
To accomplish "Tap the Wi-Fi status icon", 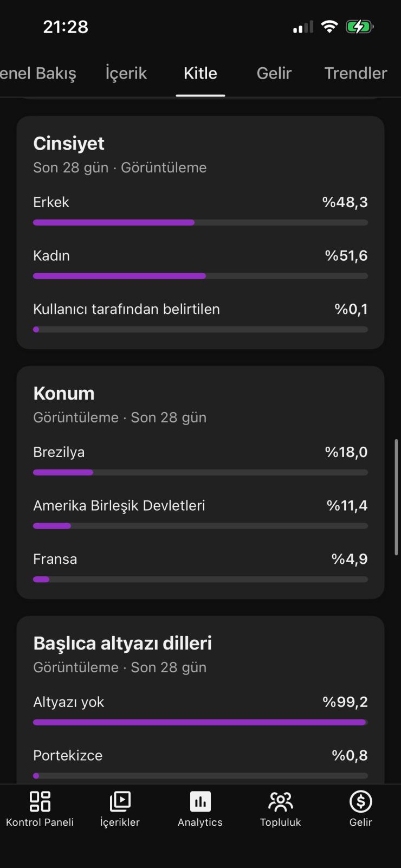I will 329,27.
